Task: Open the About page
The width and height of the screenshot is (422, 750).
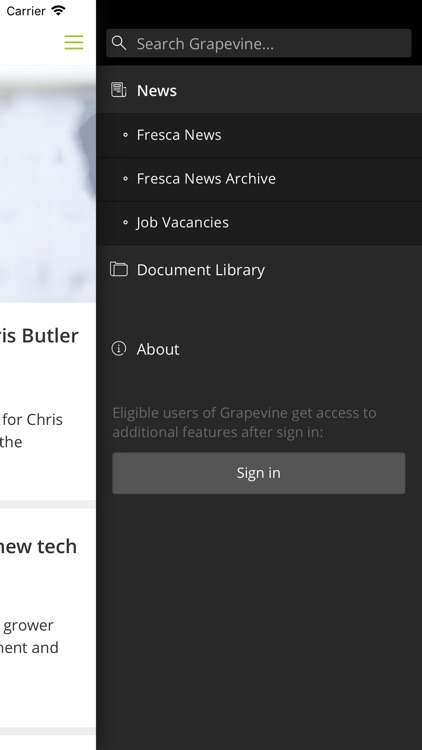Action: coord(259,349)
